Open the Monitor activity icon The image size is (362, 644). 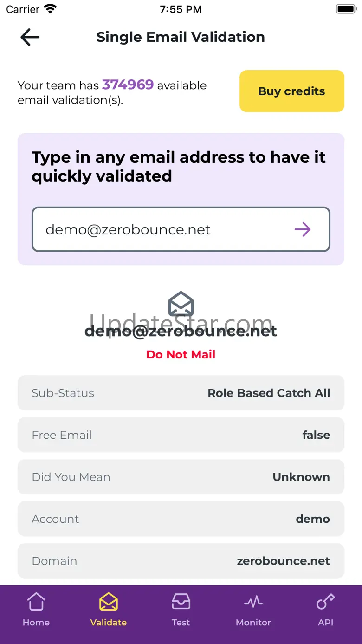[253, 602]
